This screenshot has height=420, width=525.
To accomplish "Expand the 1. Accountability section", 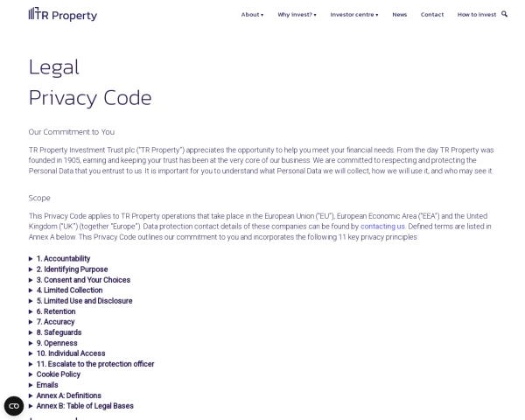I will [x=63, y=259].
